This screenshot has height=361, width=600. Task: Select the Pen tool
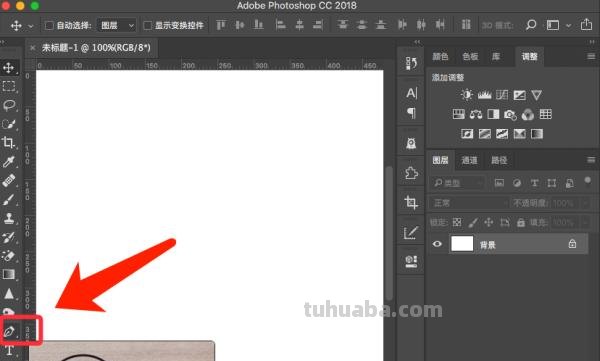pos(8,331)
